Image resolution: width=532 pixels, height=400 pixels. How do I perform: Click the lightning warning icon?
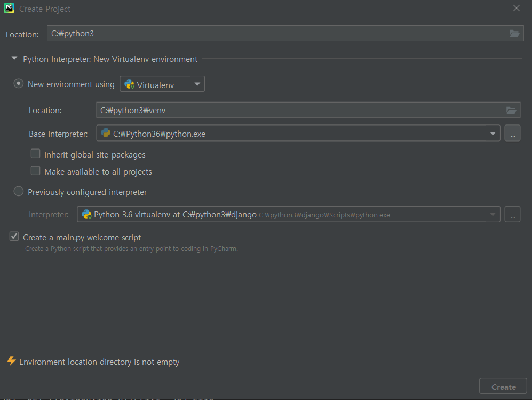point(12,361)
